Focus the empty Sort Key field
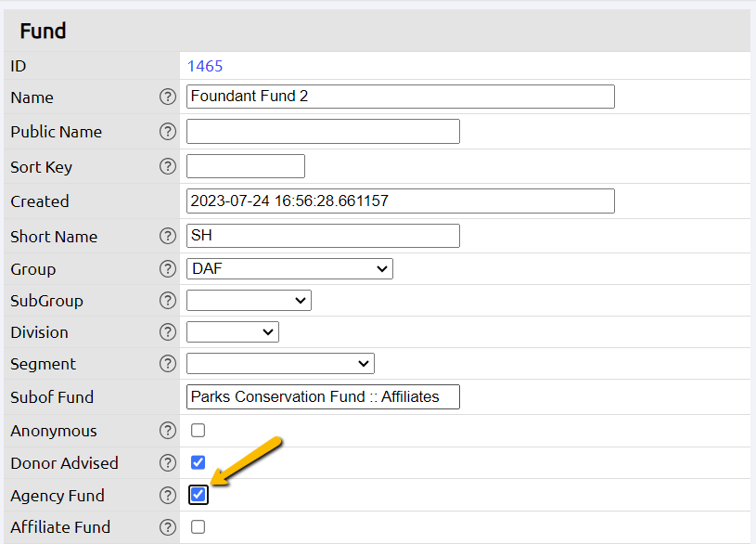756x544 pixels. [246, 166]
